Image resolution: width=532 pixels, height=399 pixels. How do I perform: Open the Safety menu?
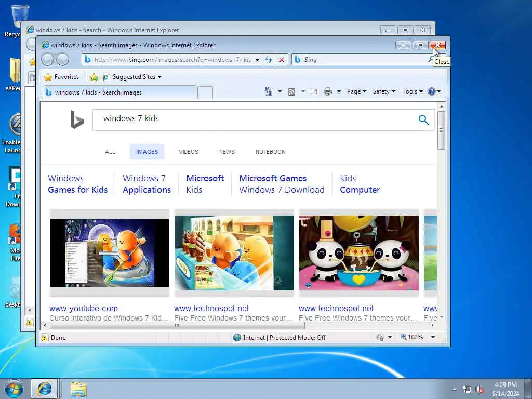coord(384,91)
